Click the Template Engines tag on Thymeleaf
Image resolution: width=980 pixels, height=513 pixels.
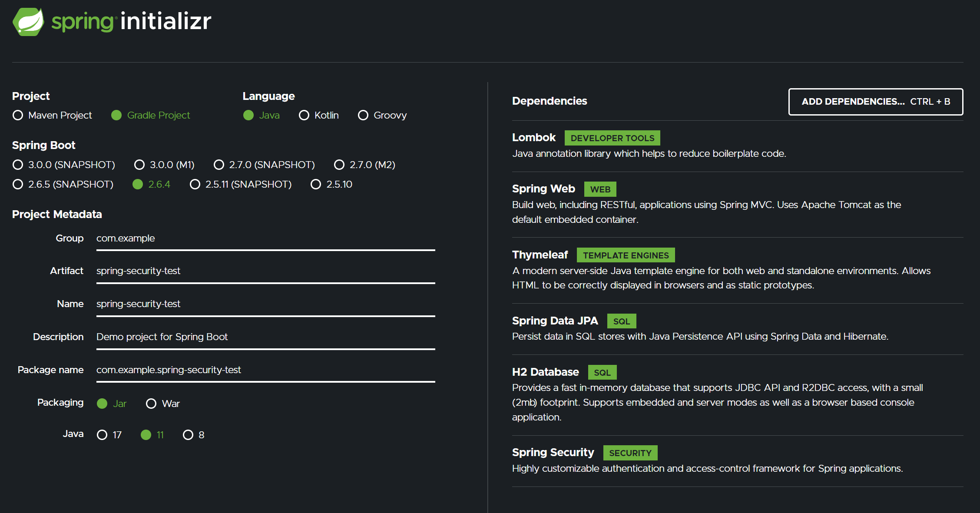pyautogui.click(x=626, y=255)
